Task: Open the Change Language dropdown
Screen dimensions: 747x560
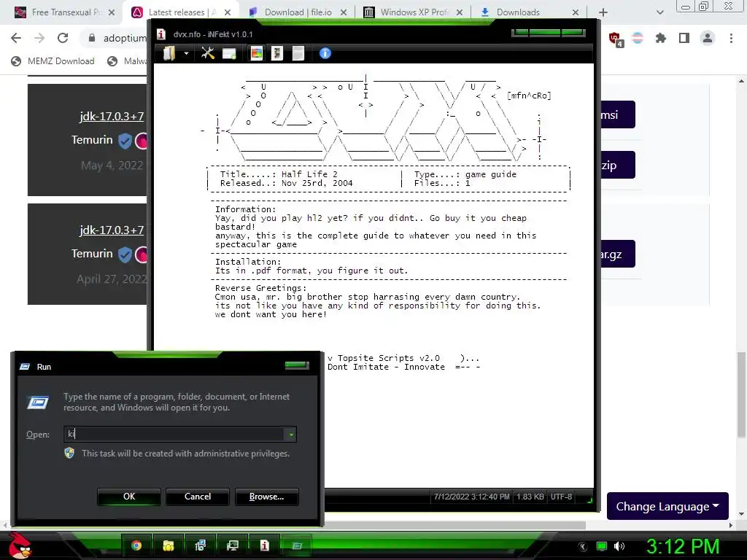Action: tap(667, 506)
